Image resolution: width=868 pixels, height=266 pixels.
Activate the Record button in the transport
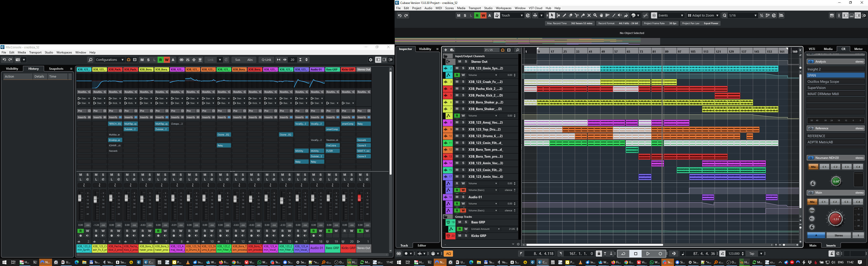[x=660, y=253]
